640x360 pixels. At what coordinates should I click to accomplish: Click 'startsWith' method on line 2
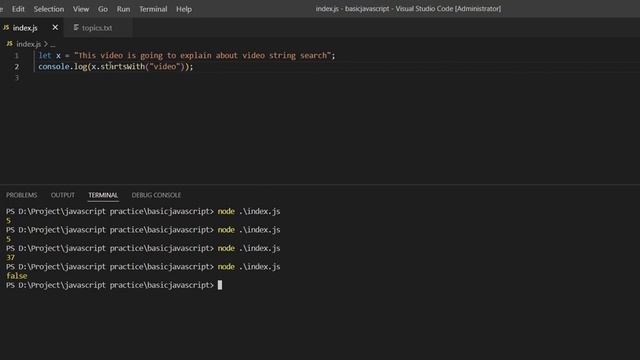123,67
